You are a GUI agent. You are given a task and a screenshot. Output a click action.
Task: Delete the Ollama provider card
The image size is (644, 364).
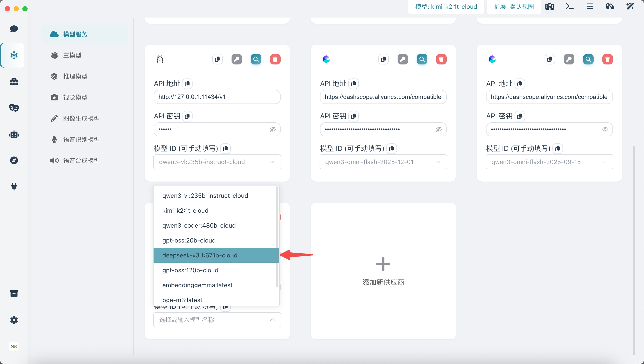(x=275, y=59)
